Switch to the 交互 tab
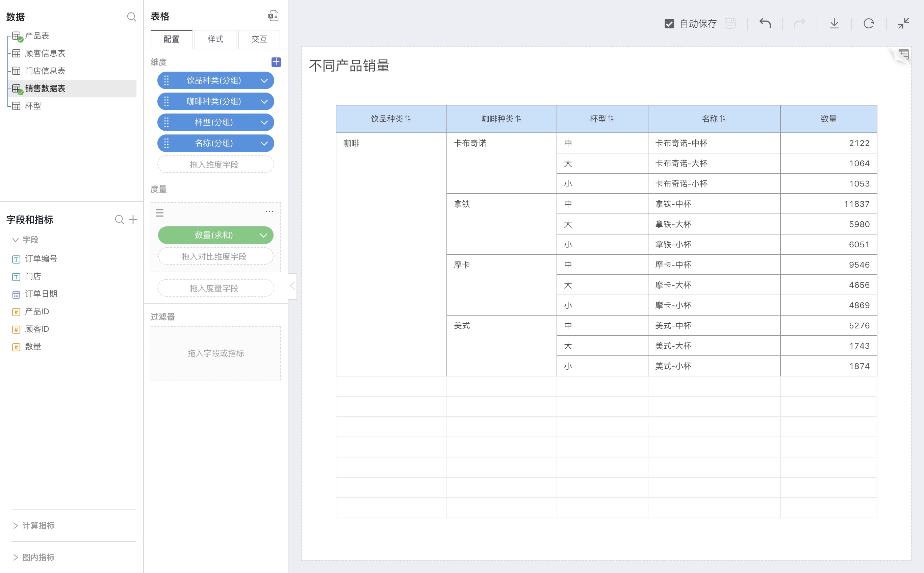 pos(259,39)
